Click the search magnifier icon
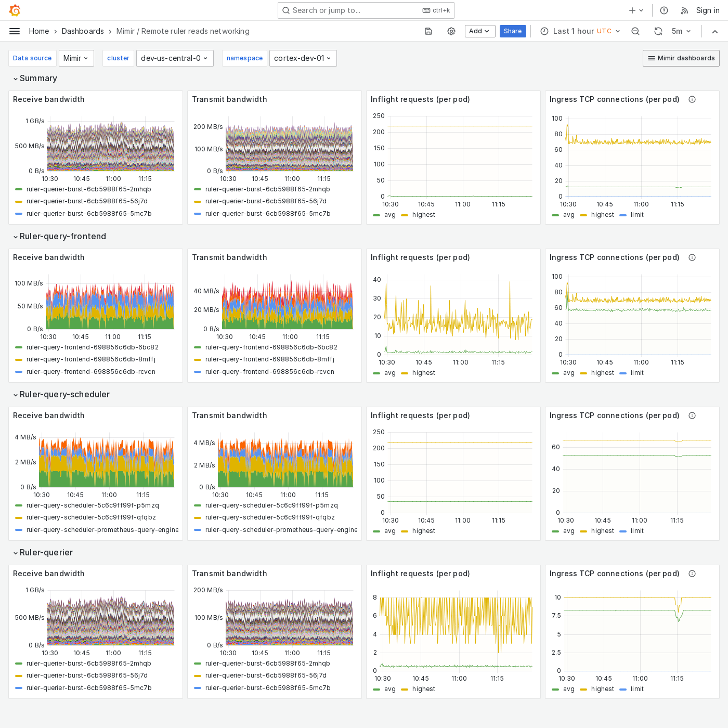 tap(286, 10)
